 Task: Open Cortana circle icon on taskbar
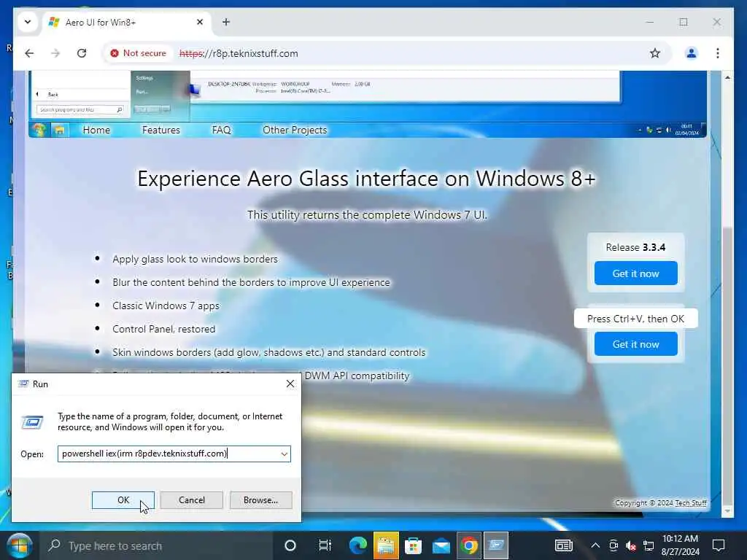point(290,545)
